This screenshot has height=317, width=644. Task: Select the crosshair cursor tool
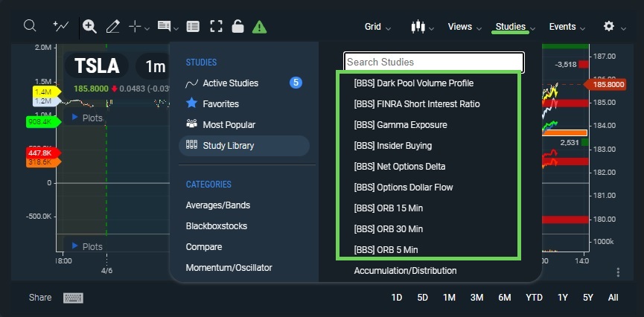click(x=135, y=27)
